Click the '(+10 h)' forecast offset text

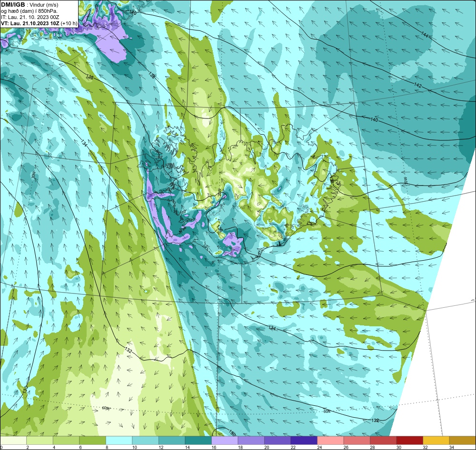69,23
